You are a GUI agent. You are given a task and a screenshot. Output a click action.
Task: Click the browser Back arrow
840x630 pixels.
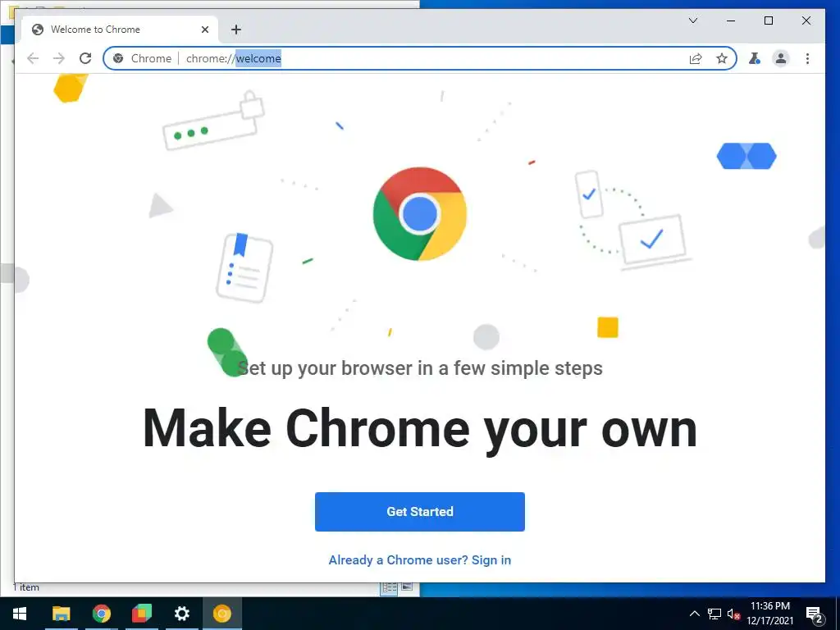click(33, 58)
